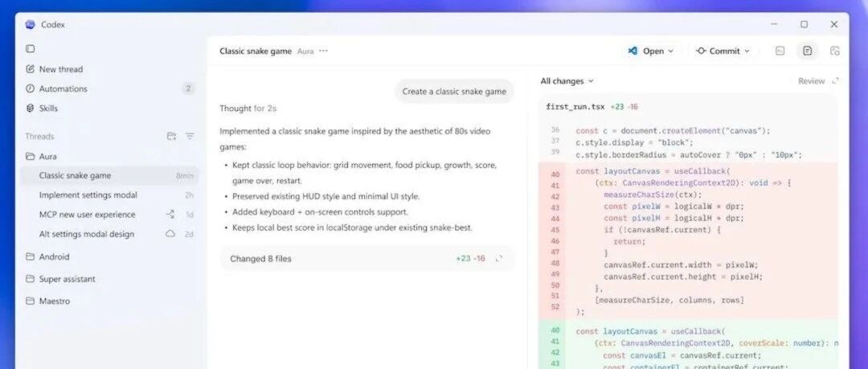This screenshot has height=369, width=868.
Task: Expand the Maestro folder
Action: pyautogui.click(x=48, y=301)
